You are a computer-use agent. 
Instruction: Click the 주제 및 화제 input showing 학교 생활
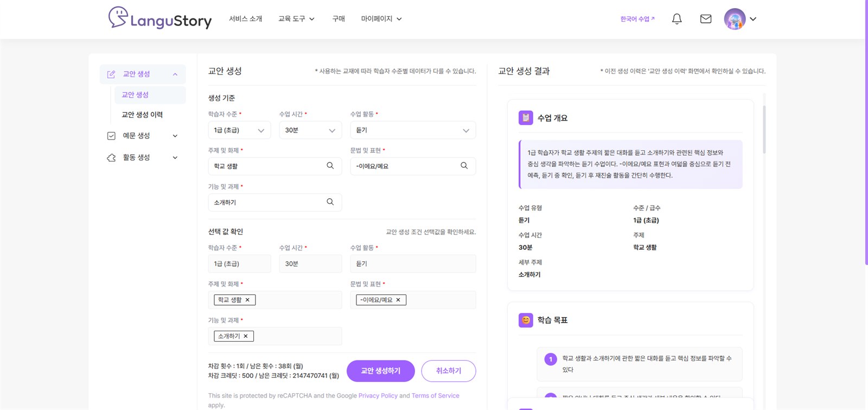point(275,166)
